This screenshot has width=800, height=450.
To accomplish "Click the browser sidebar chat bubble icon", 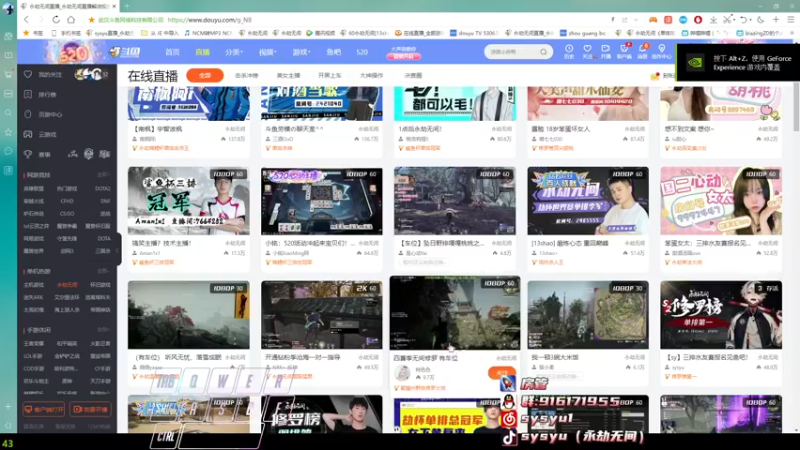I will click(x=8, y=152).
